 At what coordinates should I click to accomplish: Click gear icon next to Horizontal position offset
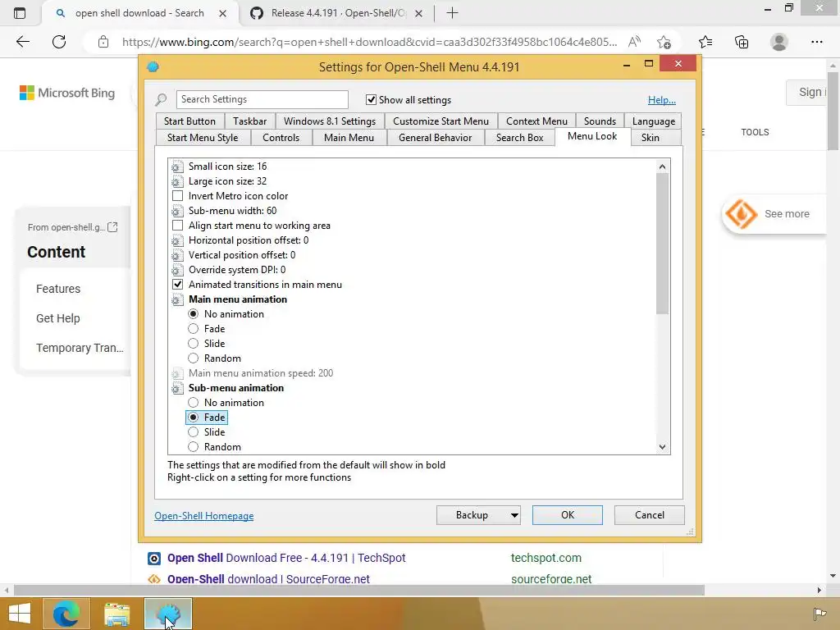click(177, 240)
